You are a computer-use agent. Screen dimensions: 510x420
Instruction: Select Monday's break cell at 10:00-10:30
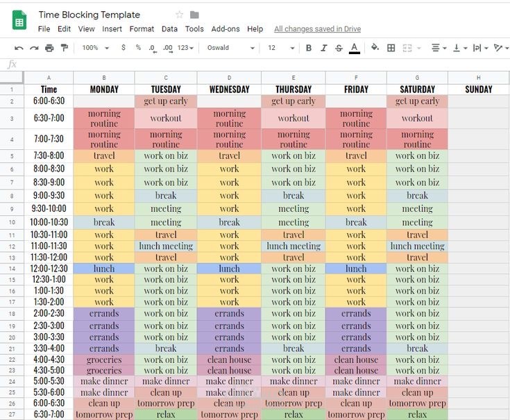(x=104, y=222)
